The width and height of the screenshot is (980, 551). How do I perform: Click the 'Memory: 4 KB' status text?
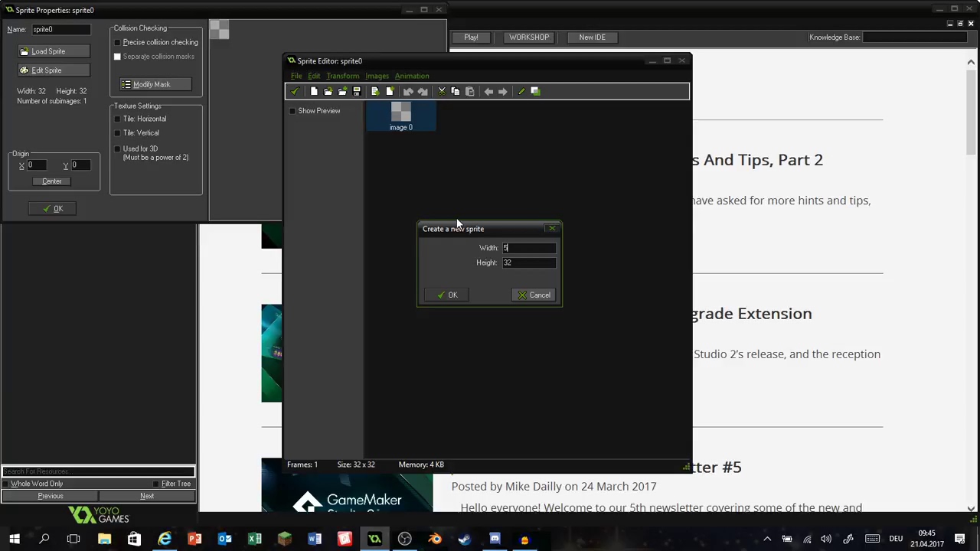(421, 465)
